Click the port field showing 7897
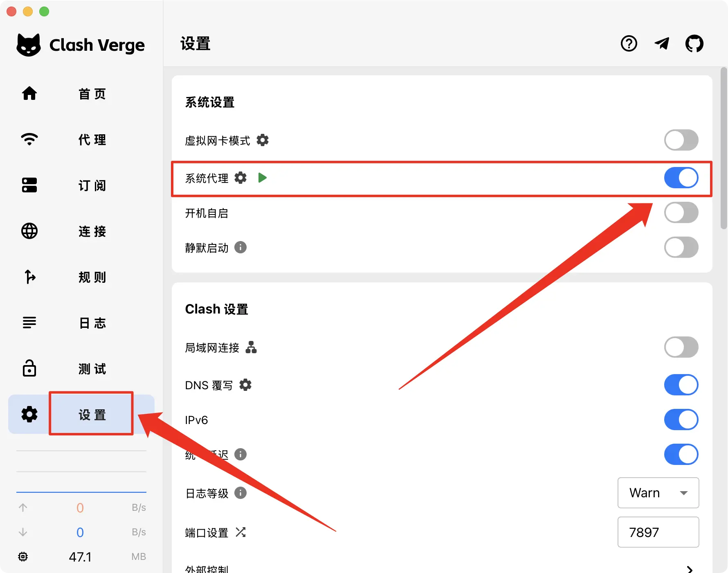Viewport: 728px width, 573px height. coord(658,532)
